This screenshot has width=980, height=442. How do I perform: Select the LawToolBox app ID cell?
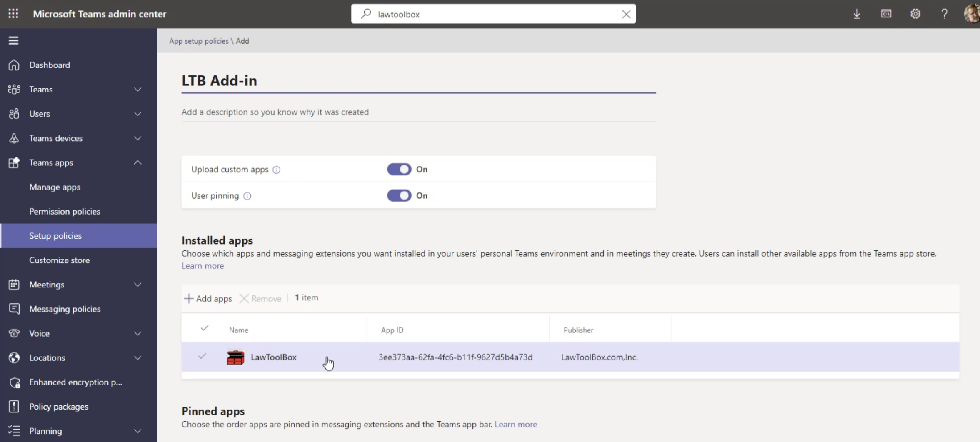click(x=455, y=357)
